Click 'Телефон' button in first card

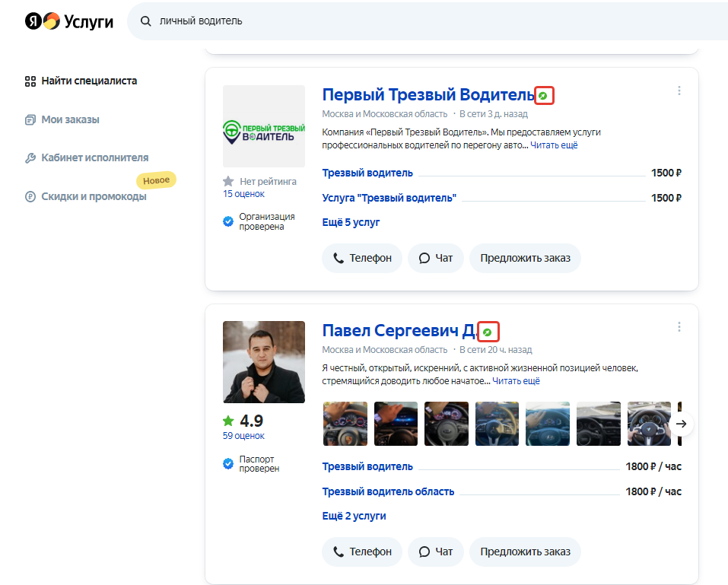362,258
